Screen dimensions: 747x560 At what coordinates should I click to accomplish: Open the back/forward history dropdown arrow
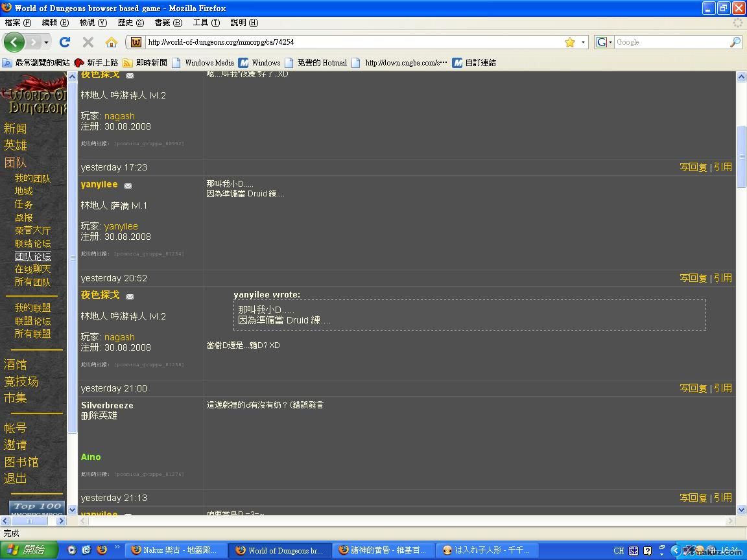(46, 42)
